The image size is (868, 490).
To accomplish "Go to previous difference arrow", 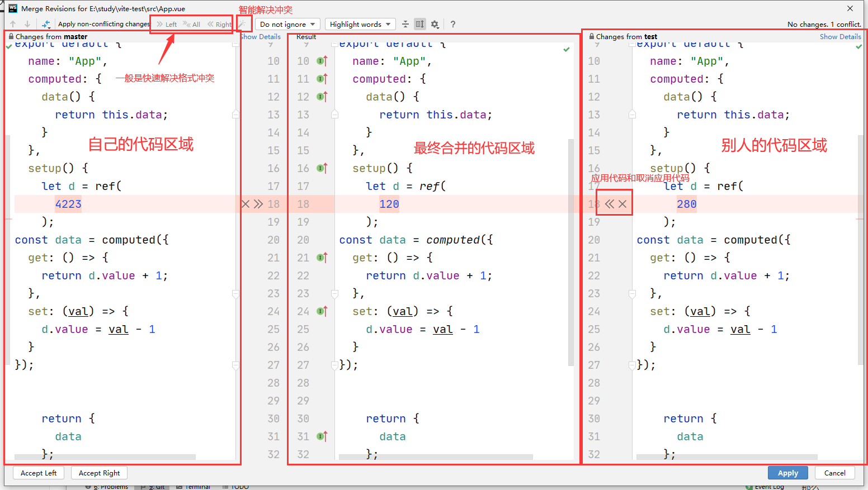I will pyautogui.click(x=13, y=24).
